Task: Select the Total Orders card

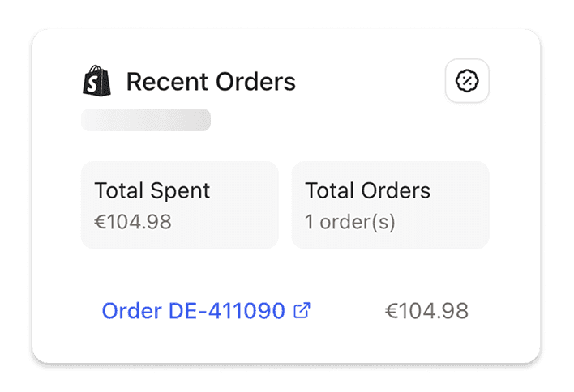Action: click(x=390, y=205)
